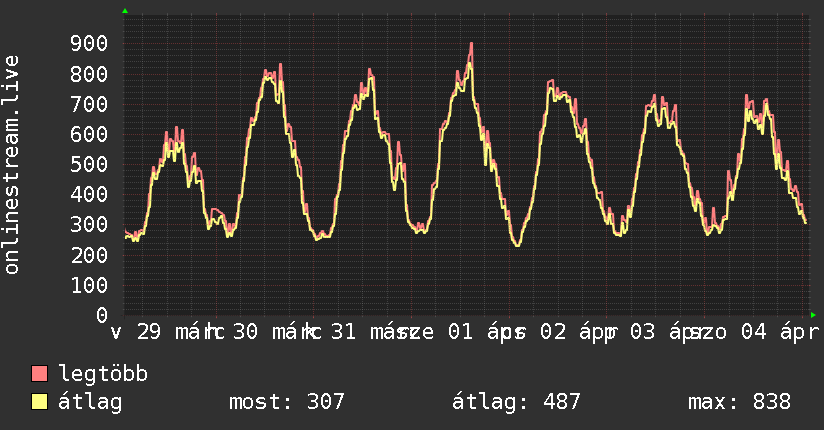Select the átlag legend label next to yellow swatch
The image size is (824, 430).
coord(90,403)
